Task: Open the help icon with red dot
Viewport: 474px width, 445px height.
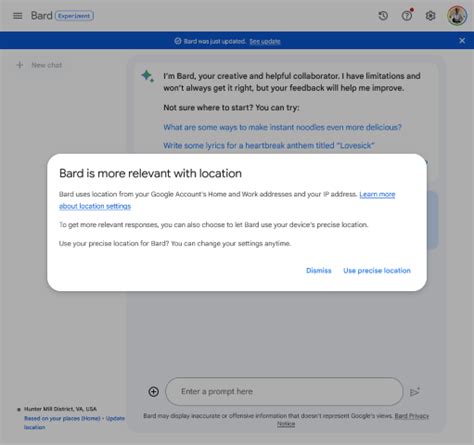Action: tap(407, 15)
